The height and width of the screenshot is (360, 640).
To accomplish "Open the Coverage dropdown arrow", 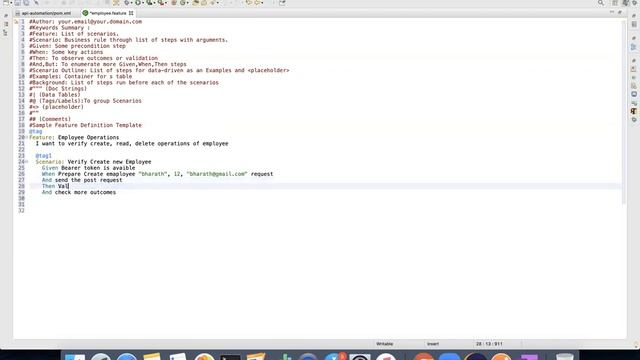I will click(x=155, y=3).
